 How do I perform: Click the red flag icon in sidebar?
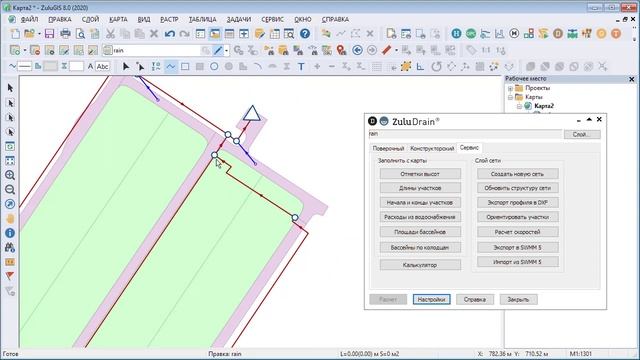10,276
